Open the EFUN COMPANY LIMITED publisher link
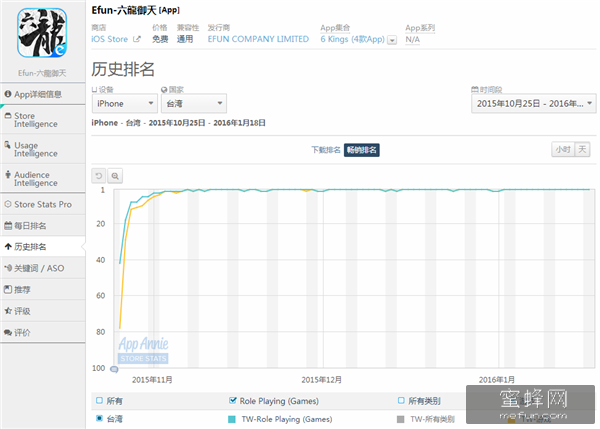The image size is (600, 429). (258, 39)
